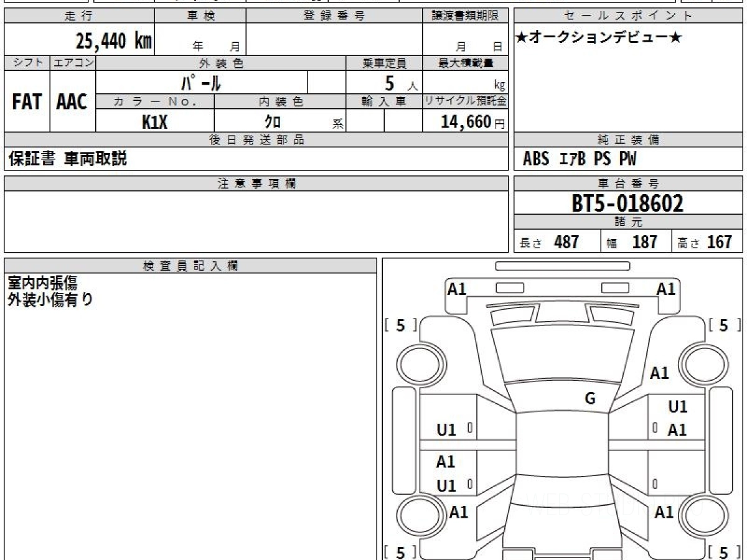Select the 登録番号 header
This screenshot has width=747, height=560.
334,16
